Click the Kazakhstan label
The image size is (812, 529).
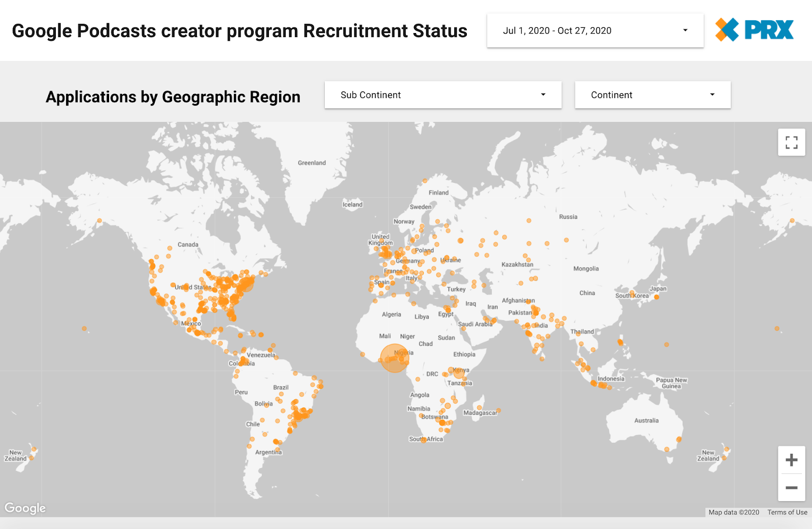517,264
